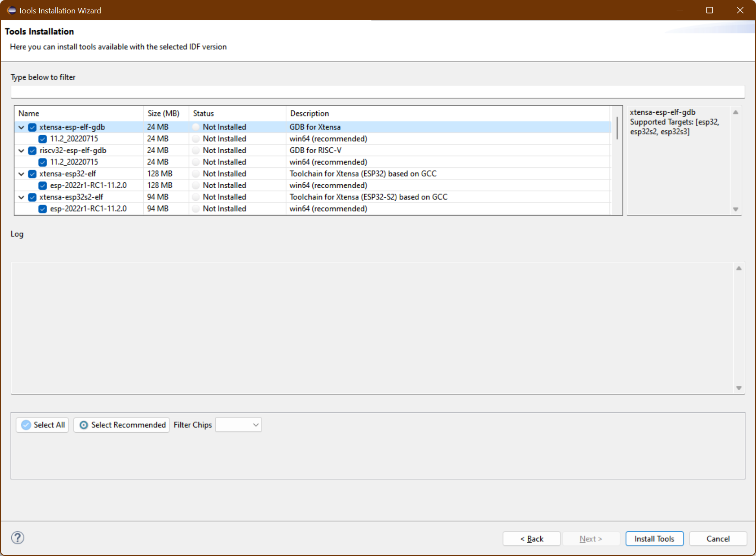The image size is (756, 556).
Task: Click the tools table vertical scrollbar thumb
Action: [617, 128]
